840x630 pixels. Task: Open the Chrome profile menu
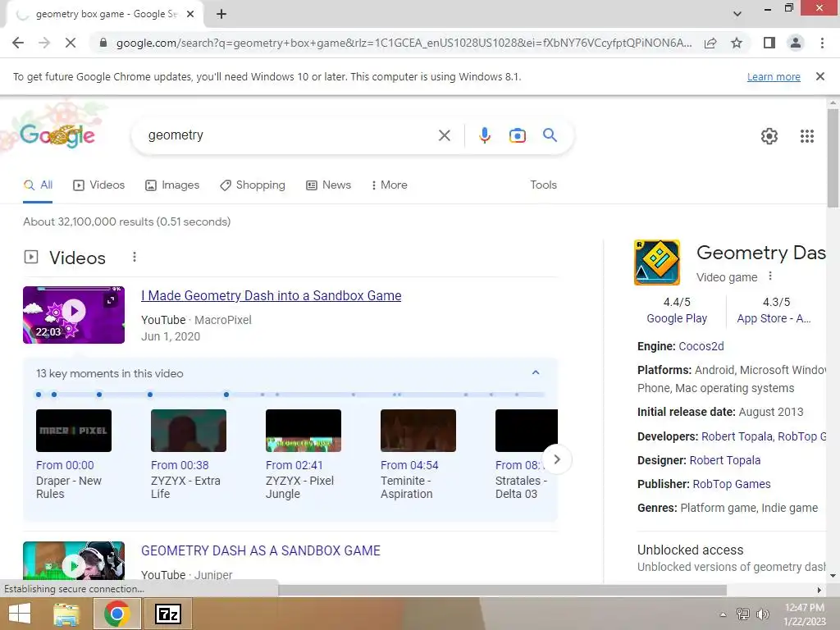(796, 43)
